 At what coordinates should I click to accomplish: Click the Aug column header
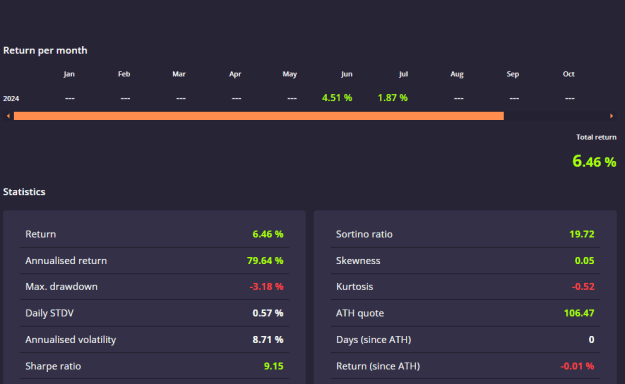point(457,74)
